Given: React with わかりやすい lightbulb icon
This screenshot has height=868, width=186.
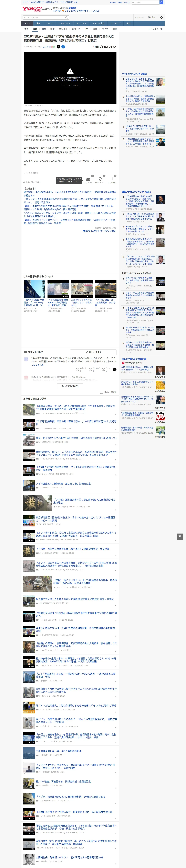Looking at the screenshot, I should pyautogui.click(x=100, y=180).
